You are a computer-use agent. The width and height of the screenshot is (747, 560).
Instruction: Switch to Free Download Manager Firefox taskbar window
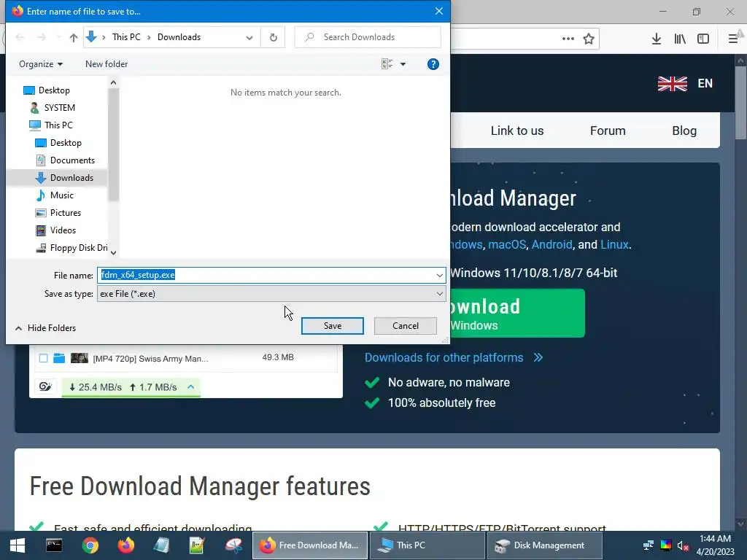coord(309,545)
